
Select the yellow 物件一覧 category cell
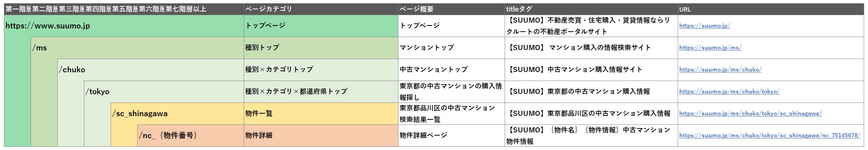point(321,114)
